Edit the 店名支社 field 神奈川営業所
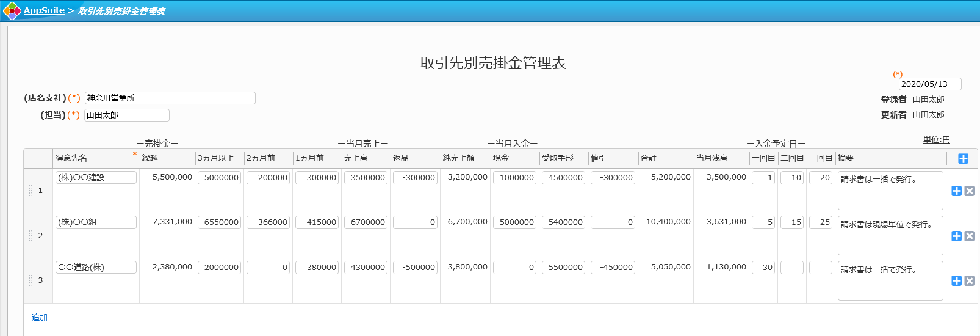Viewport: 980px width, 336px height. (x=170, y=98)
